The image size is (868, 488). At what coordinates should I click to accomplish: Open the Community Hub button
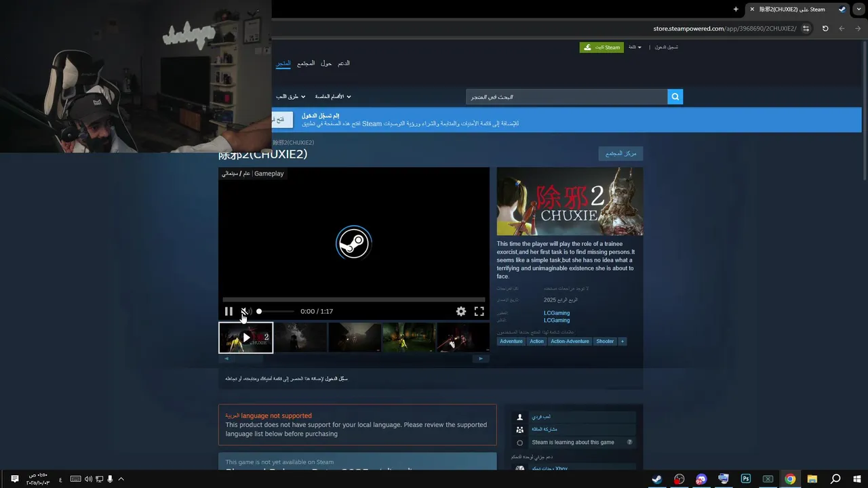click(x=620, y=154)
